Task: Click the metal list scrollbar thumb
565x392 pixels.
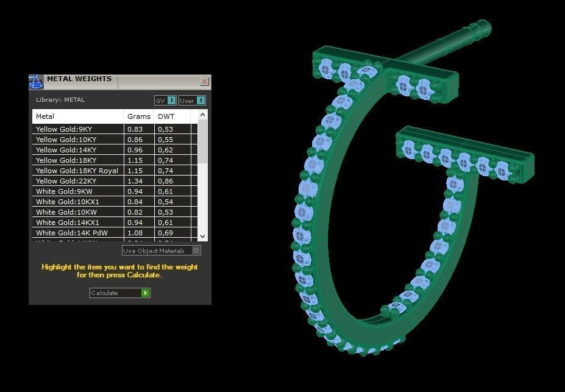Action: pyautogui.click(x=202, y=141)
